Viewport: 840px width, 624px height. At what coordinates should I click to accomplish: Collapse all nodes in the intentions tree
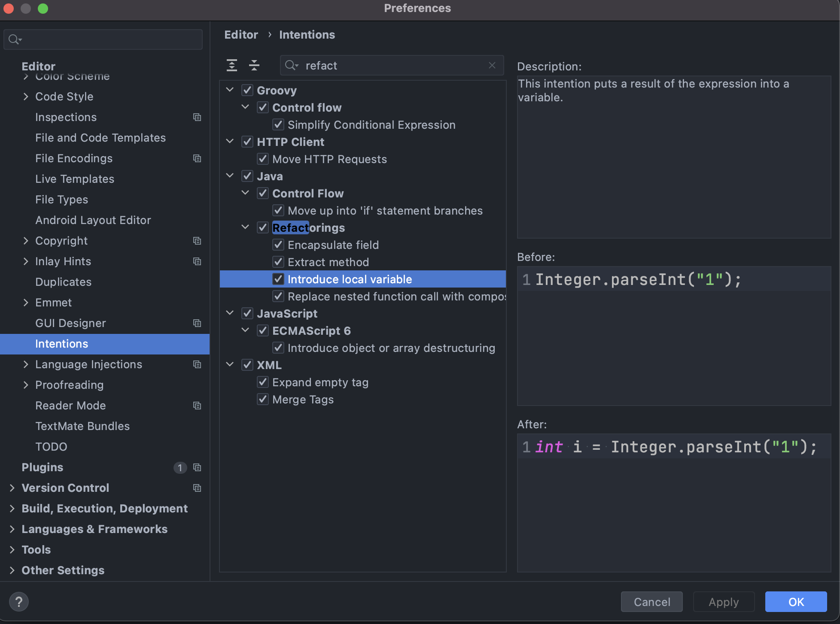254,65
